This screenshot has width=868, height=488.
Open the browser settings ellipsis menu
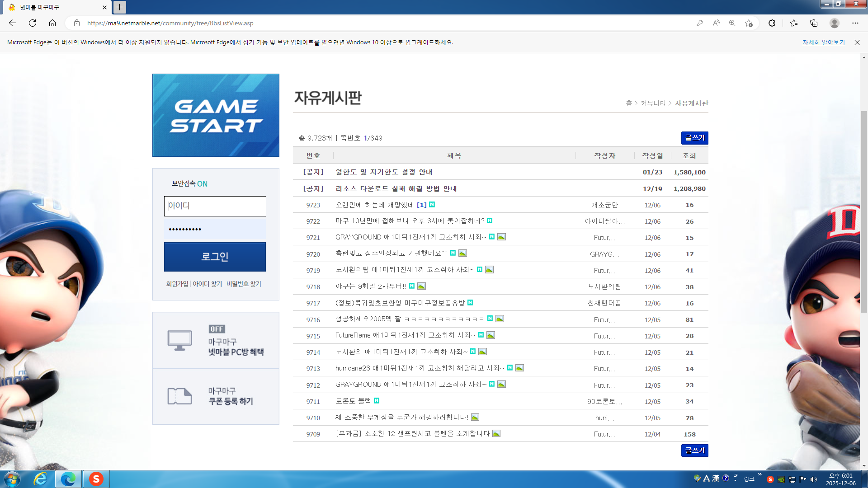click(855, 23)
